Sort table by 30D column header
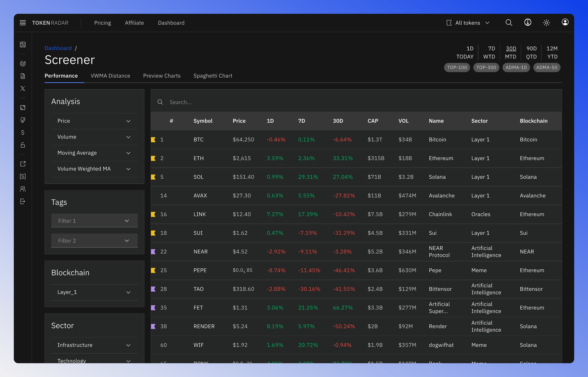This screenshot has height=377, width=588. (338, 121)
